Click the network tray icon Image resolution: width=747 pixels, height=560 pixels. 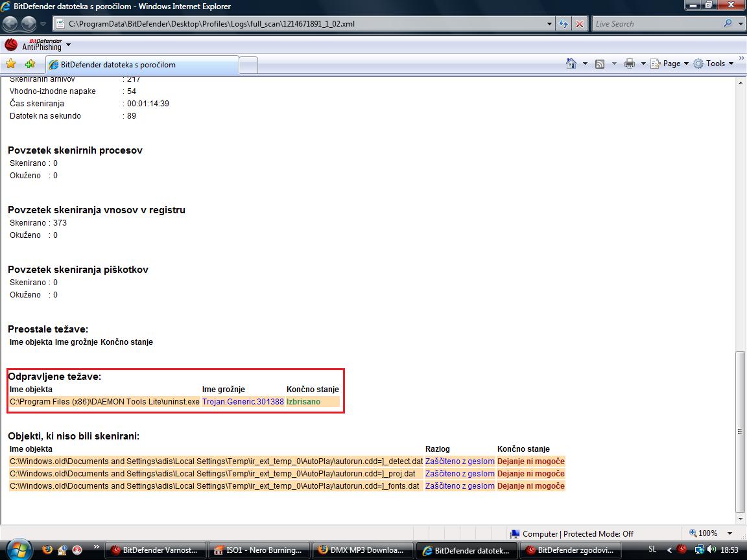click(699, 550)
